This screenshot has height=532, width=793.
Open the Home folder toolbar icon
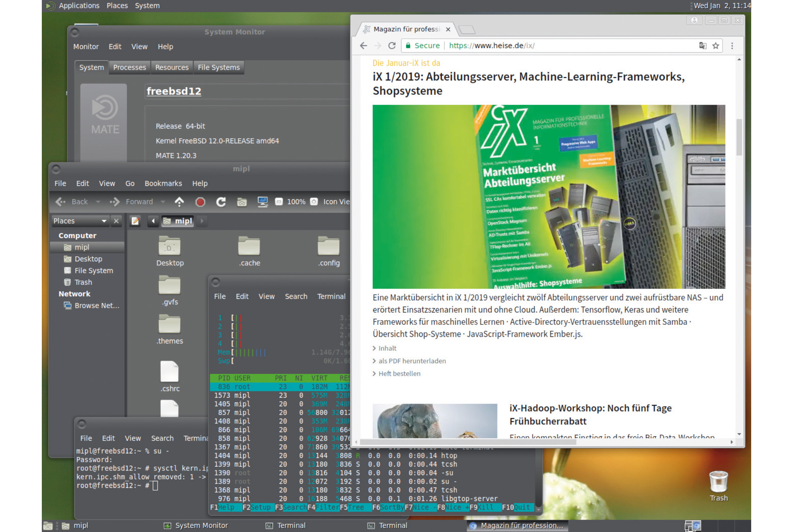point(242,202)
